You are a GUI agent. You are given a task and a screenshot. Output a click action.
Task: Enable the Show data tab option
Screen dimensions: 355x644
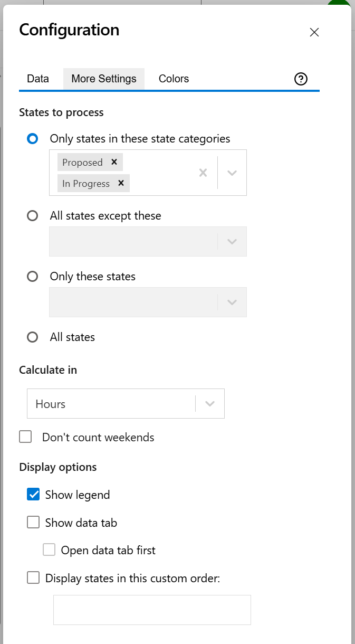point(33,522)
